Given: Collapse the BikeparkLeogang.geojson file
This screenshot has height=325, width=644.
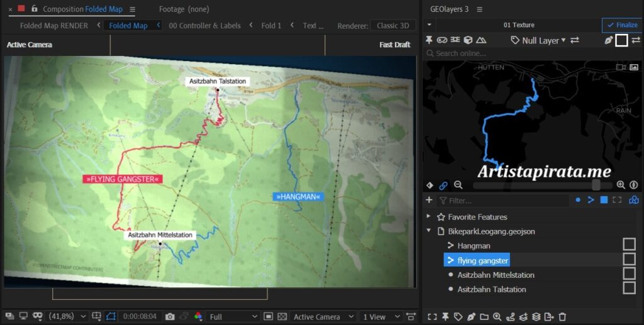Looking at the screenshot, I should 428,231.
